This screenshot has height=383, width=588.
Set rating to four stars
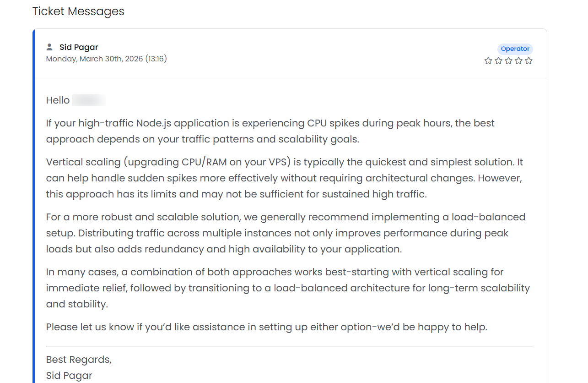[518, 60]
